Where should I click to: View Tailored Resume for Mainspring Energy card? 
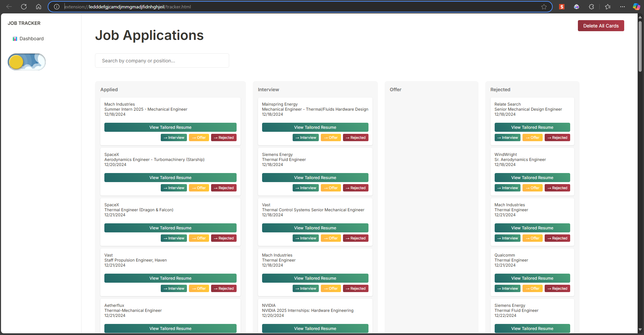point(315,127)
